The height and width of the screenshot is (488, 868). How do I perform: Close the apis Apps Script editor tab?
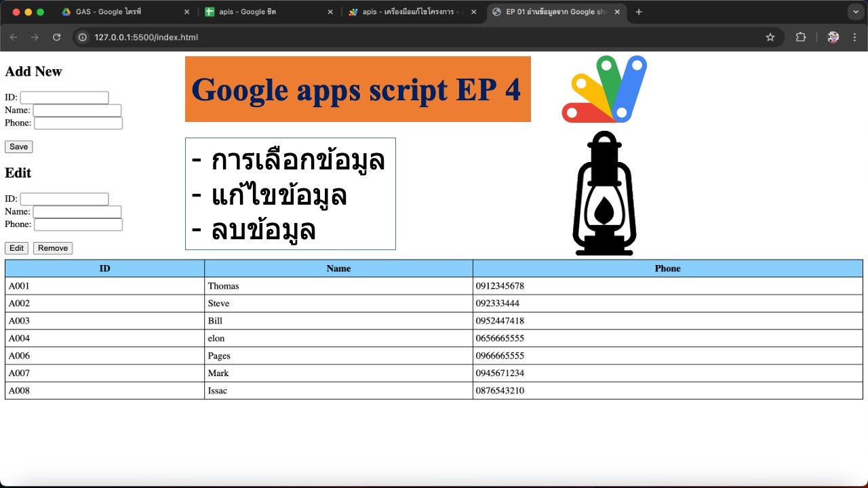click(x=473, y=12)
